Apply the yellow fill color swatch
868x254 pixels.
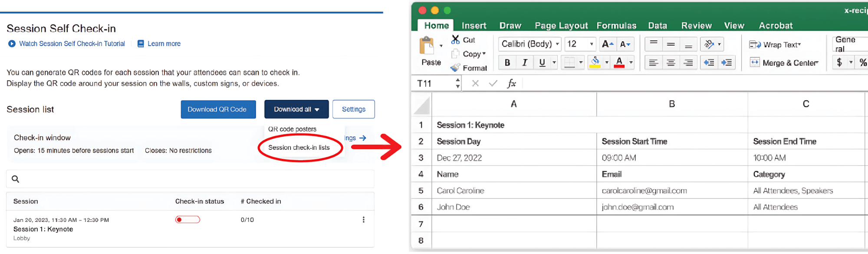tap(595, 63)
